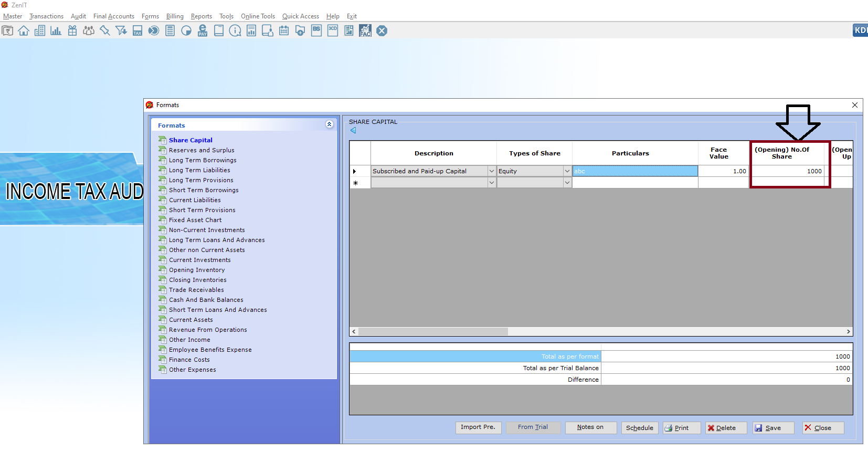
Task: Click the pie chart toolbar icon
Action: pos(186,31)
